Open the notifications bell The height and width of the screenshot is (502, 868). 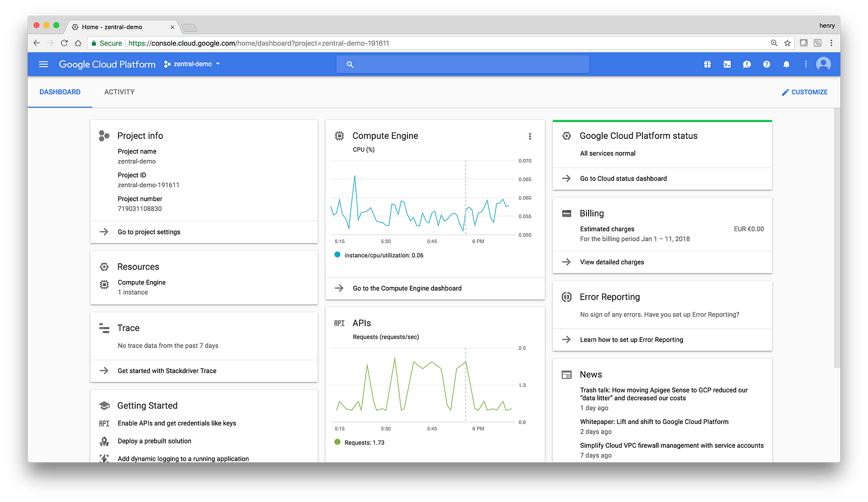pyautogui.click(x=786, y=64)
